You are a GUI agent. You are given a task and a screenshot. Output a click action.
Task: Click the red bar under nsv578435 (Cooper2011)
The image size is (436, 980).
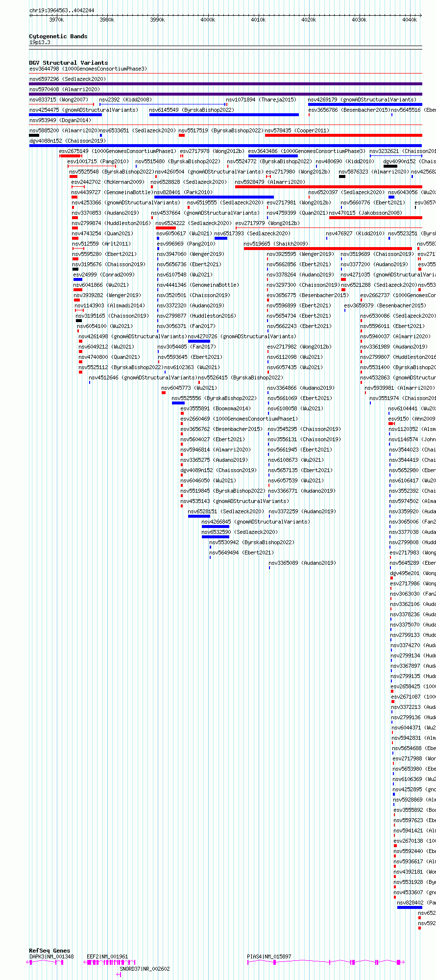click(343, 135)
